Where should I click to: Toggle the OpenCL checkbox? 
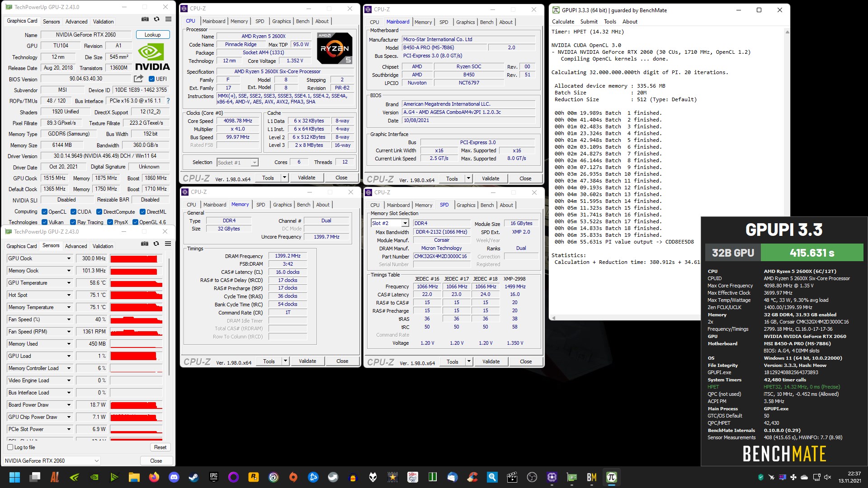[x=44, y=211]
